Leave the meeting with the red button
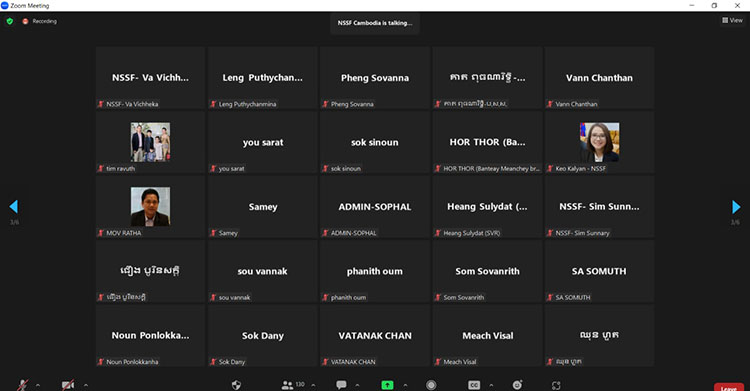This screenshot has width=750, height=391. pyautogui.click(x=728, y=387)
